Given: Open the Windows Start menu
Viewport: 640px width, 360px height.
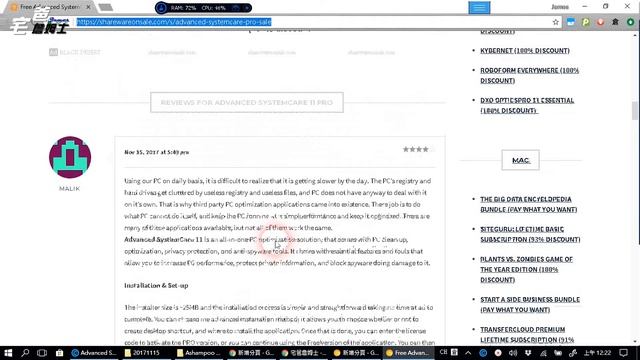Looking at the screenshot, I should pyautogui.click(x=8, y=353).
